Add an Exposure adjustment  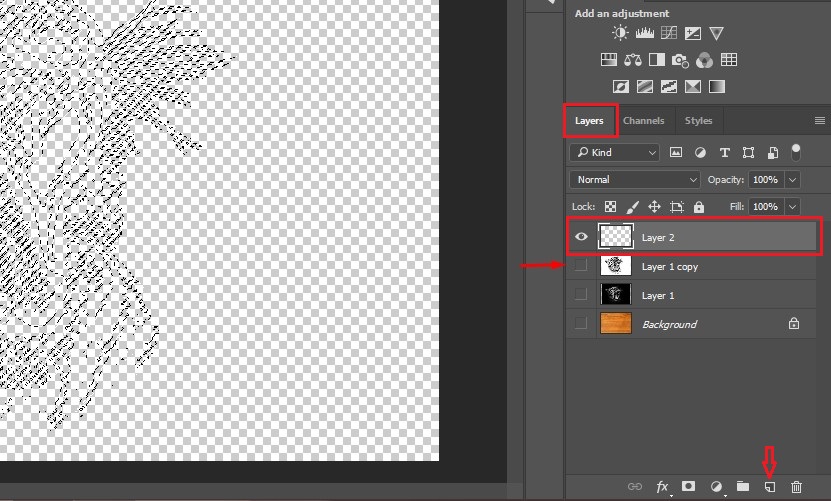tap(693, 33)
